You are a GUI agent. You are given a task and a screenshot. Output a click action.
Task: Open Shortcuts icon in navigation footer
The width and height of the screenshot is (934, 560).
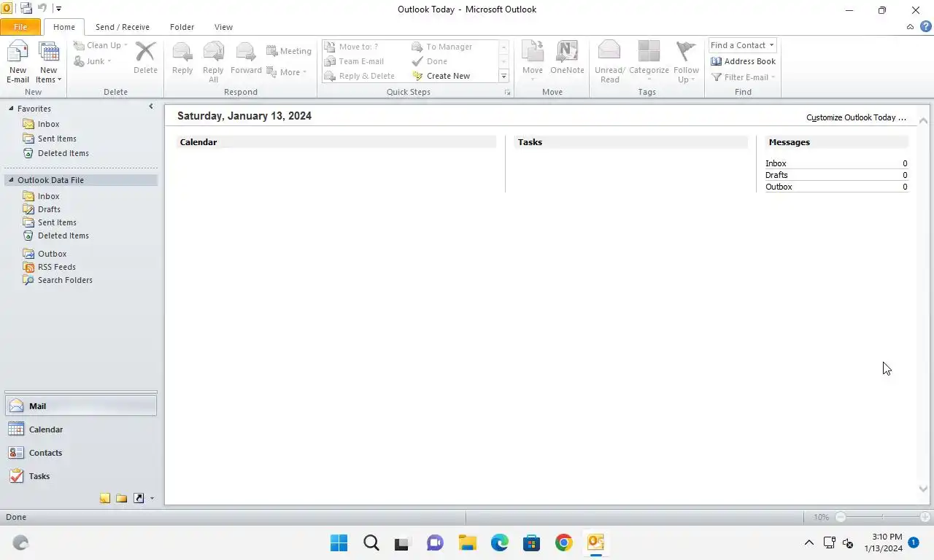pos(139,499)
